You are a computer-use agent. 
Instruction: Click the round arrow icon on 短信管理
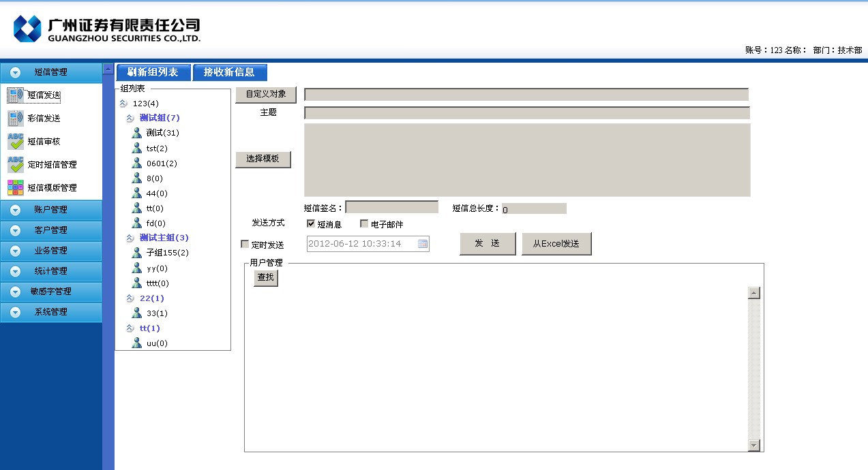[x=15, y=72]
